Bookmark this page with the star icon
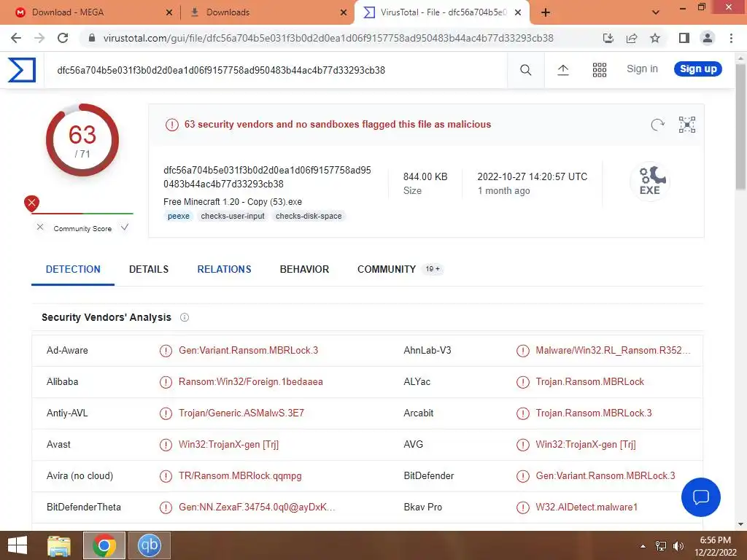The width and height of the screenshot is (747, 560). (x=655, y=38)
